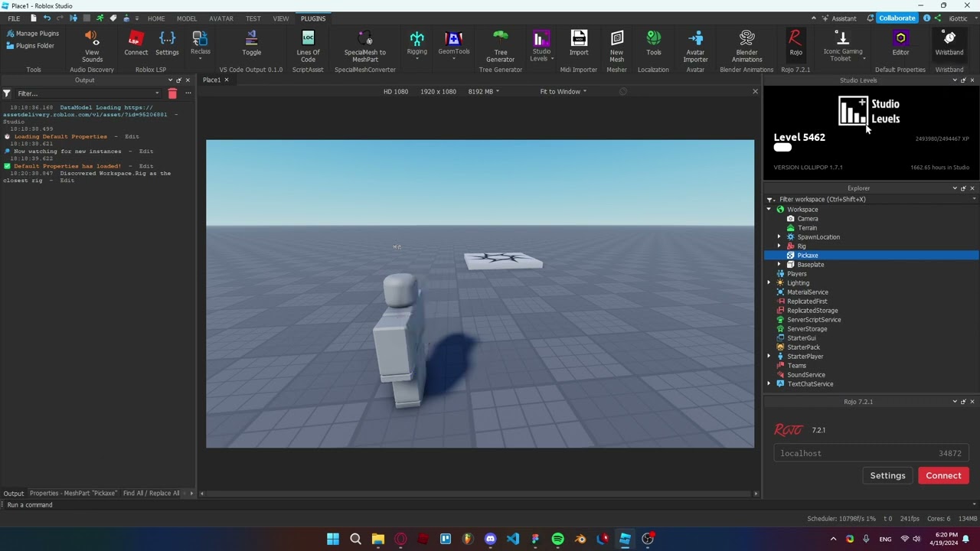Screen dimensions: 980x551
Task: Open the Assistant panel
Action: click(x=839, y=18)
